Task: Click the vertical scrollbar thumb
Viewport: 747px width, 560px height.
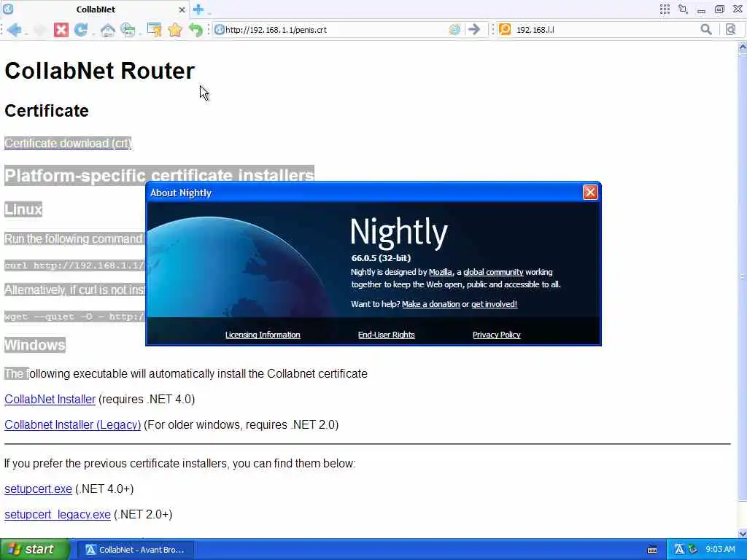Action: (742, 276)
